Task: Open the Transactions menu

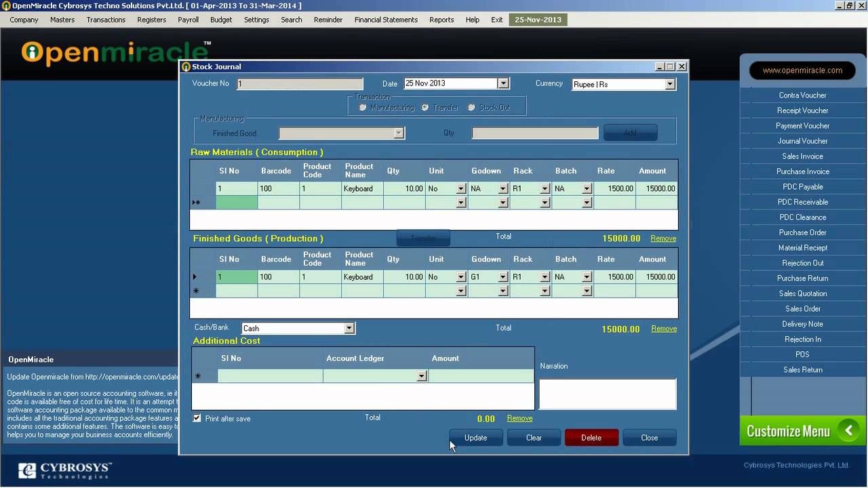Action: tap(106, 20)
